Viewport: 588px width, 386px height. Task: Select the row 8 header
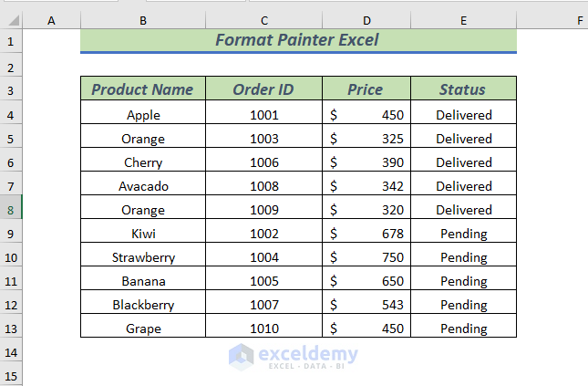coord(11,209)
